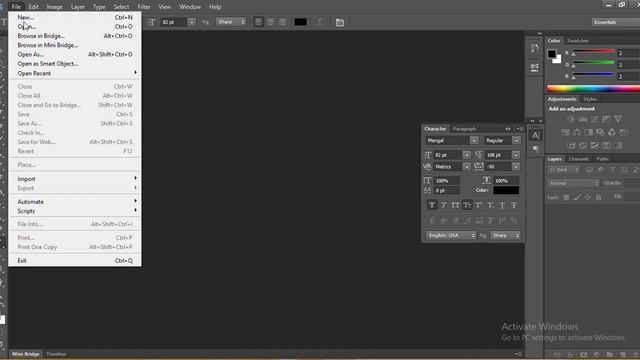Switch to Swatches tab
Image resolution: width=640 pixels, height=360 pixels.
[578, 40]
